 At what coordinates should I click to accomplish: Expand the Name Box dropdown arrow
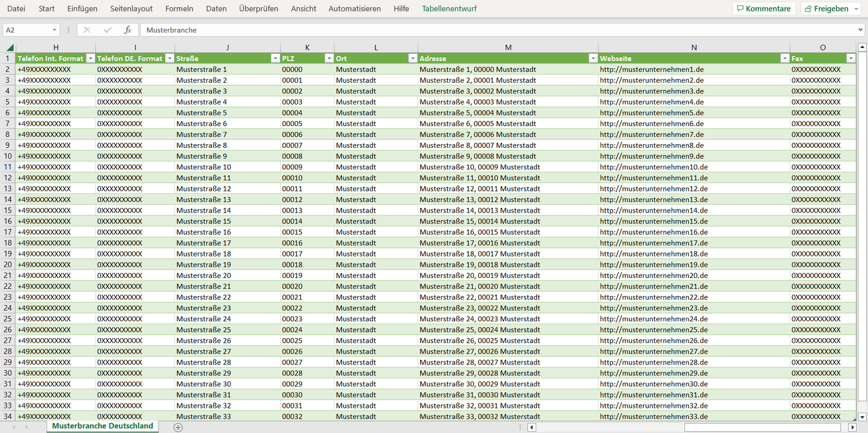(x=54, y=30)
